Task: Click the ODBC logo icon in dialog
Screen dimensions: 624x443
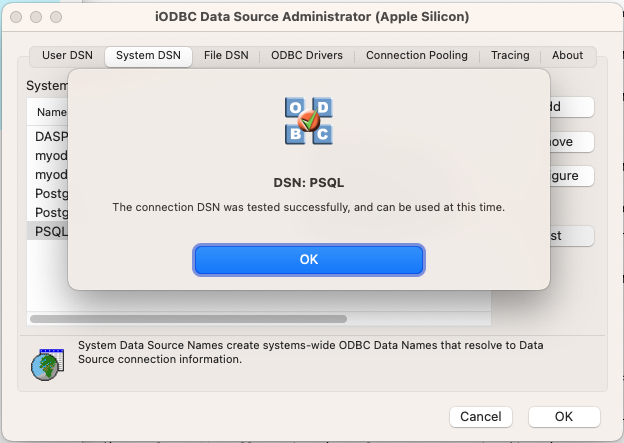Action: 308,122
